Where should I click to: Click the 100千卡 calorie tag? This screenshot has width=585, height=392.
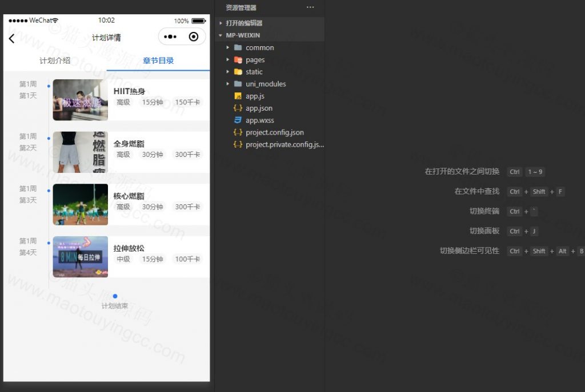coord(187,259)
